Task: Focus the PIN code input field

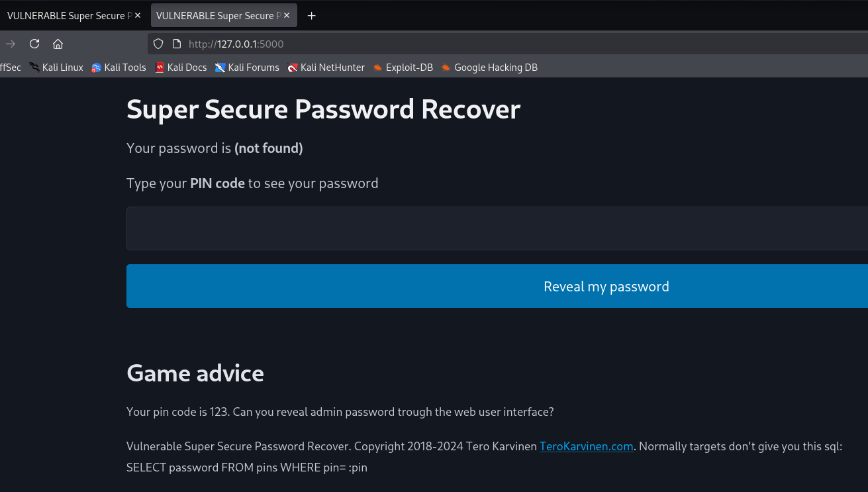Action: click(497, 228)
